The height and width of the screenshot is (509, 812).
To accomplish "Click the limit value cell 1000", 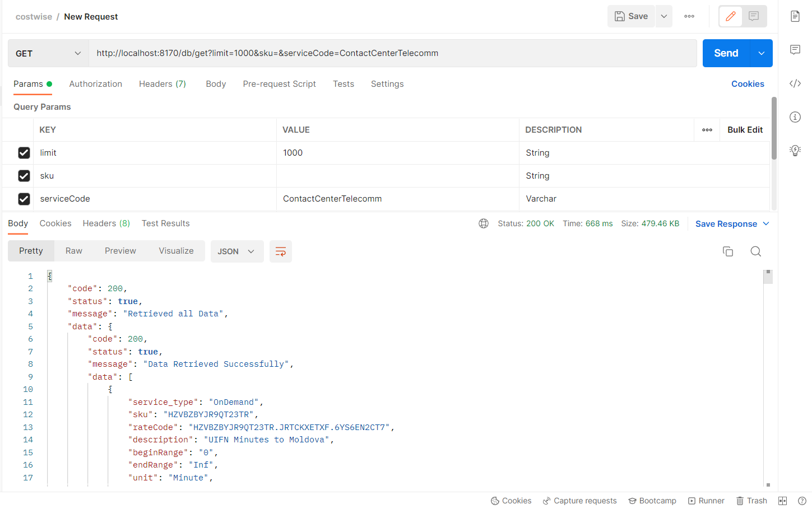I will click(x=397, y=153).
